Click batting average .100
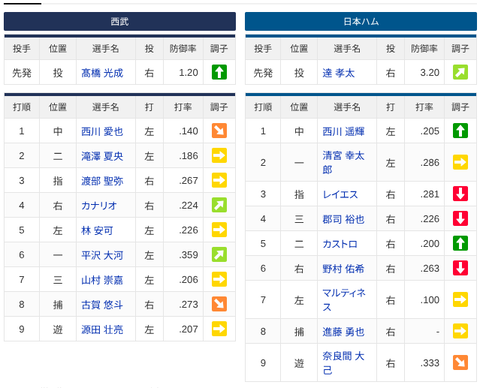The height and width of the screenshot is (388, 480). point(430,300)
